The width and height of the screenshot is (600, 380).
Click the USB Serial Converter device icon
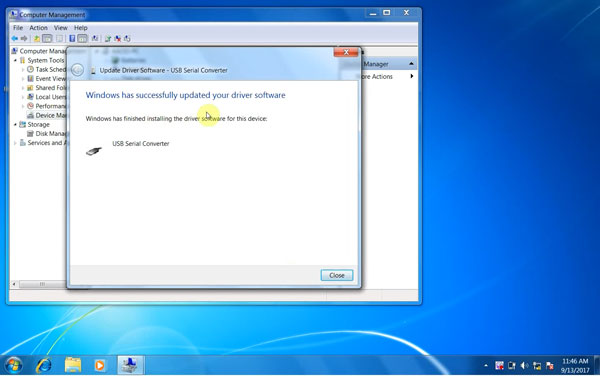[x=94, y=151]
